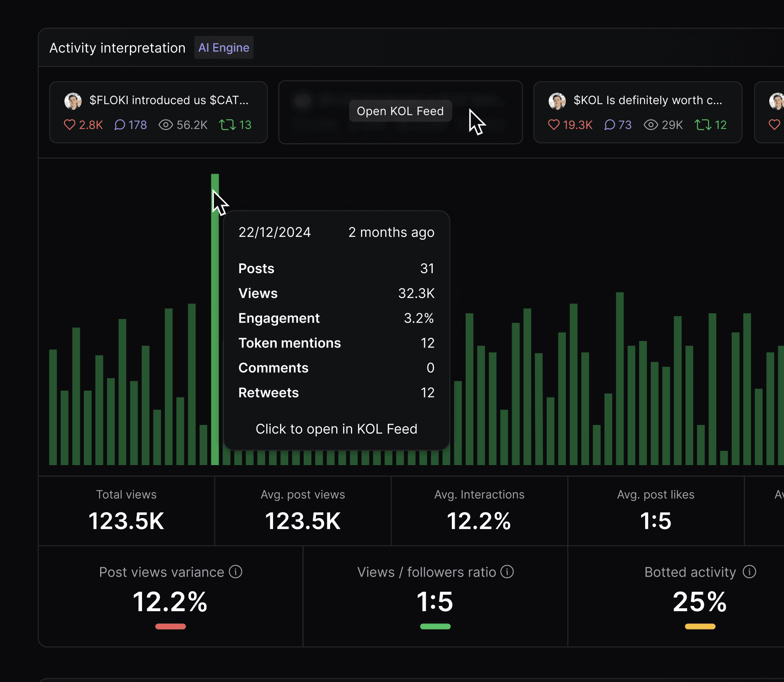784x682 pixels.
Task: Open the '$KOL Is definitely worth' post card
Action: (647, 100)
